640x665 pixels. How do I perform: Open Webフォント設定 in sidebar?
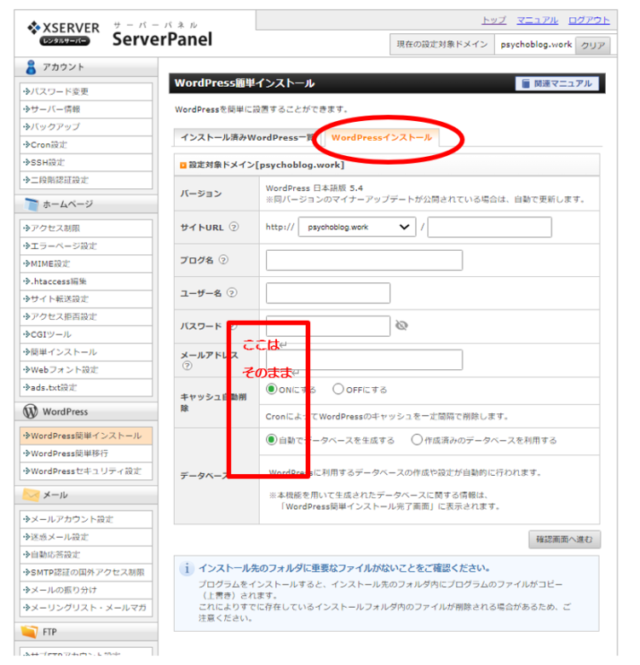click(86, 370)
